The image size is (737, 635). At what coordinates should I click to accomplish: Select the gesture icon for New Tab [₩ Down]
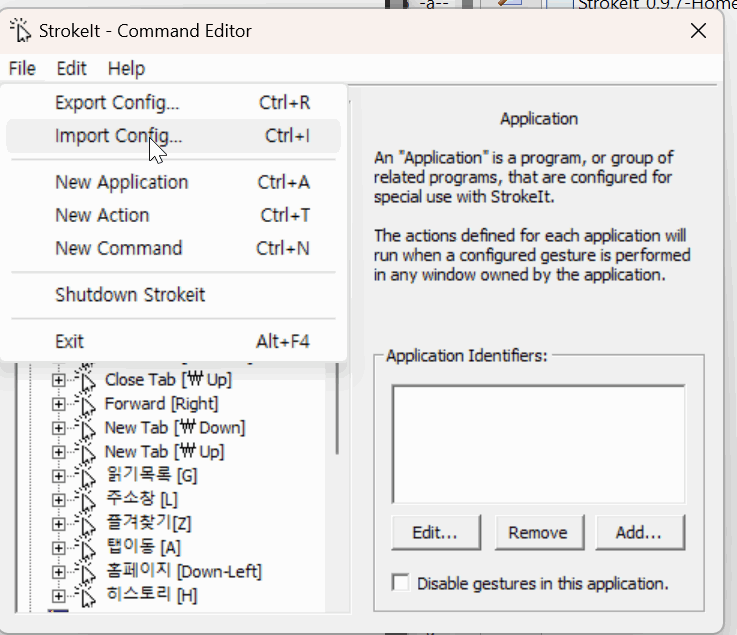point(86,428)
